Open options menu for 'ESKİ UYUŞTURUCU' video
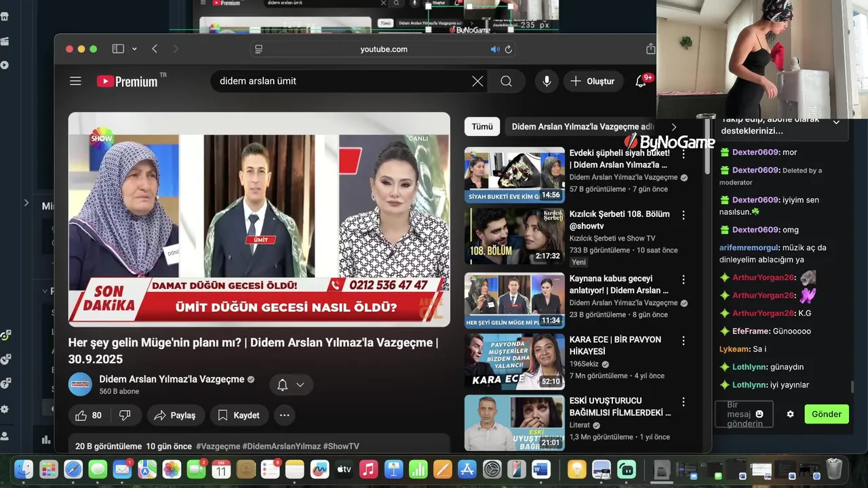Image resolution: width=868 pixels, height=488 pixels. click(x=684, y=401)
